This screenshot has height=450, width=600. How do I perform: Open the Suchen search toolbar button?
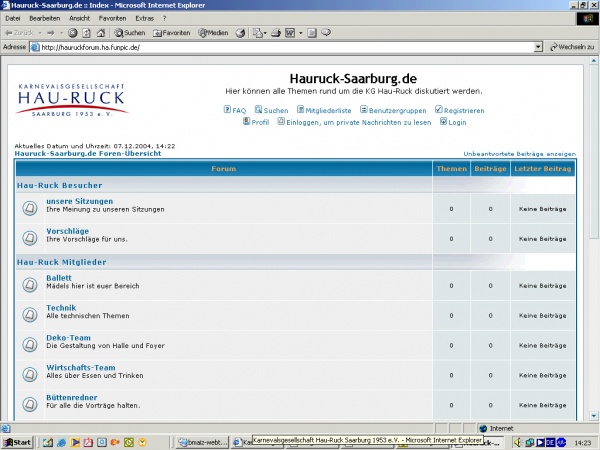130,33
